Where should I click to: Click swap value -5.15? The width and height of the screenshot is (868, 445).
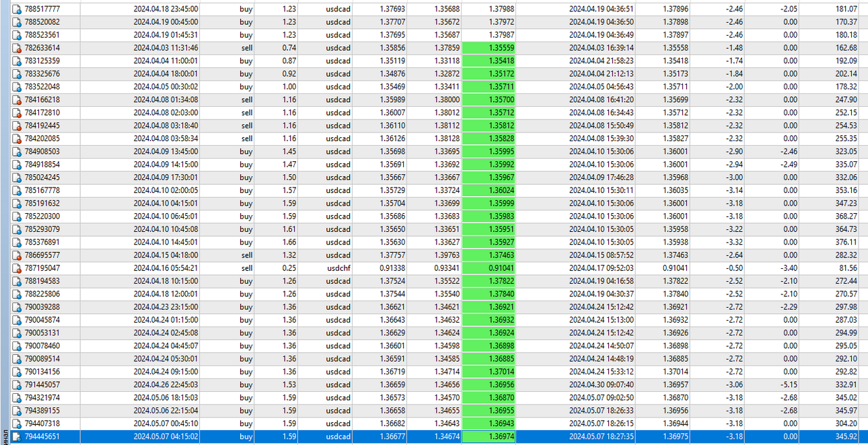tap(789, 385)
